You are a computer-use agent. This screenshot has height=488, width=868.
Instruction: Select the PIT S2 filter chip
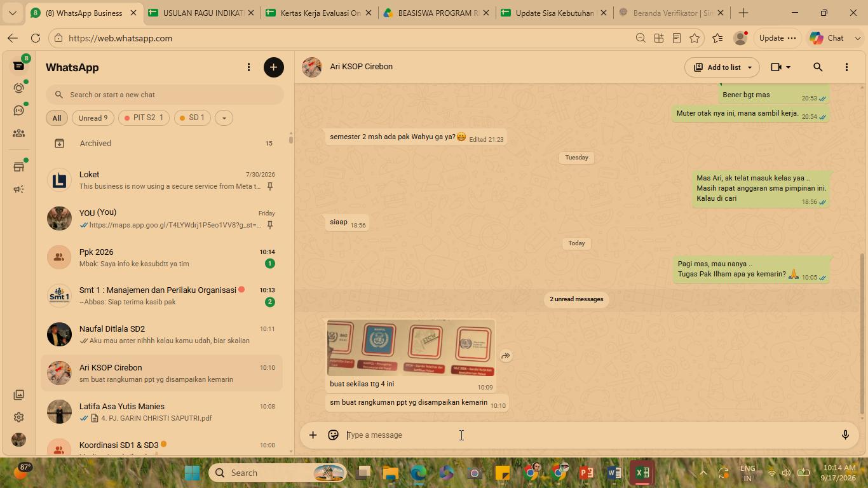(x=144, y=118)
